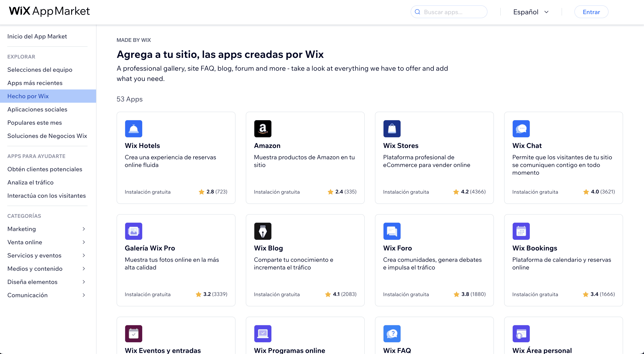
Task: Click the Entrar login button
Action: 591,12
